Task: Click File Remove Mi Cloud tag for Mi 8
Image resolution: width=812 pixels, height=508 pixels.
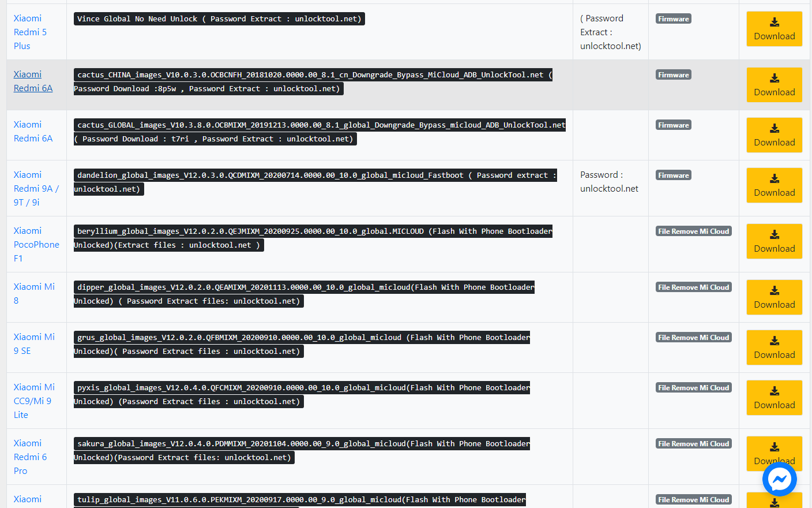Action: 693,287
